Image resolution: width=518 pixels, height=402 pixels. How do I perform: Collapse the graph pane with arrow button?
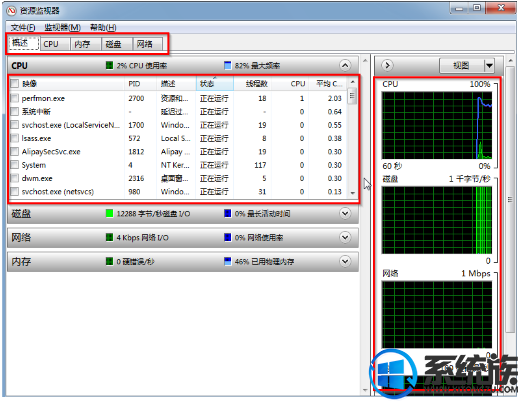pos(387,65)
